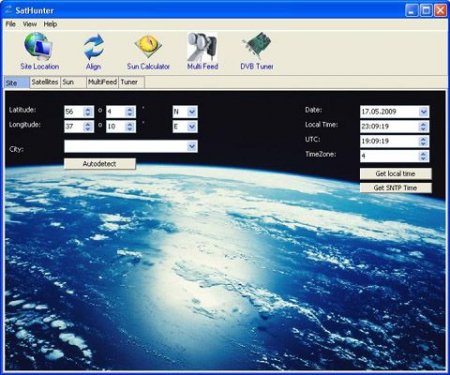
Task: Click the Local Time spinner arrows
Action: coord(423,126)
